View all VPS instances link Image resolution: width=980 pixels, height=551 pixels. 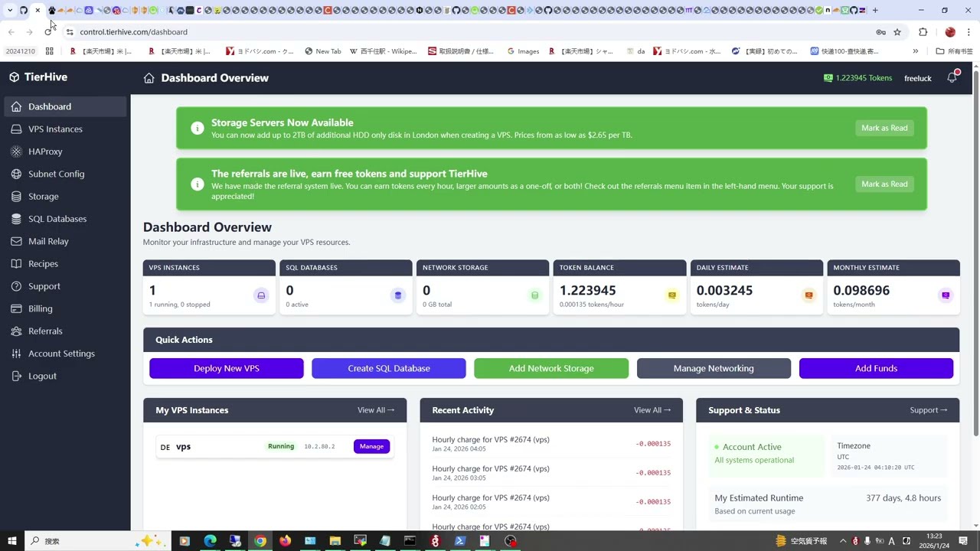coord(376,410)
